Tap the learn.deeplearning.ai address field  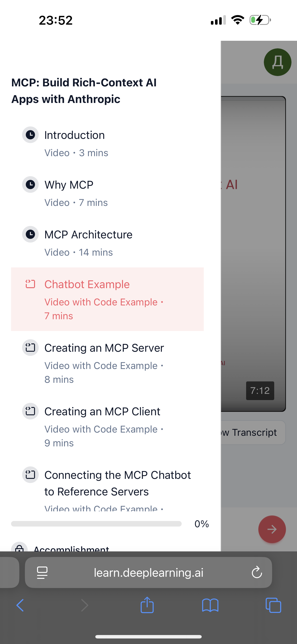click(148, 573)
